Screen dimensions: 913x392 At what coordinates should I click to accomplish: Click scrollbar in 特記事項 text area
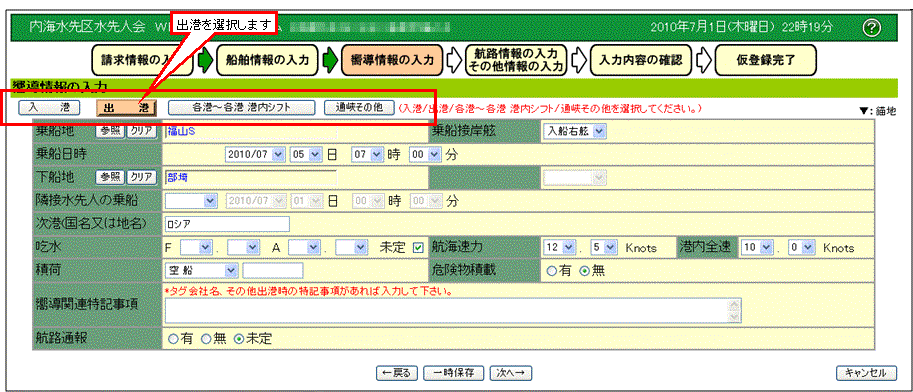pos(737,310)
